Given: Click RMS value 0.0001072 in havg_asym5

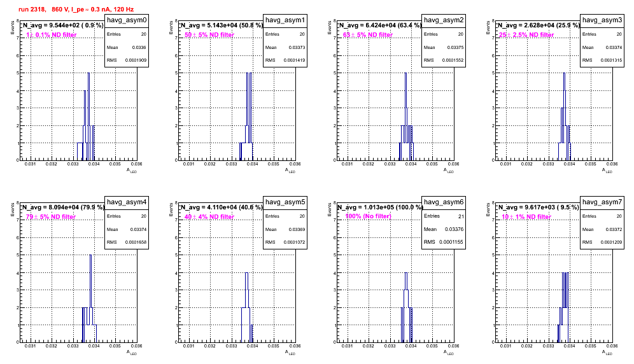Looking at the screenshot, I should coord(294,242).
